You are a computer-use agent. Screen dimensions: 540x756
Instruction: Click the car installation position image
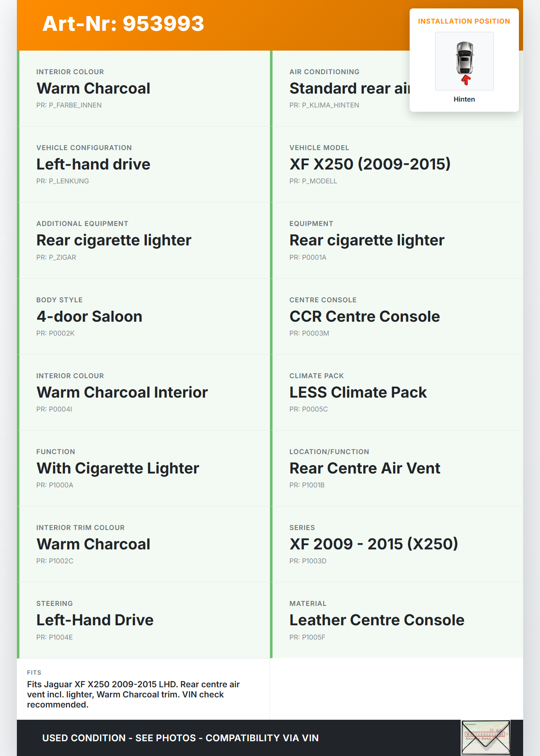[464, 61]
